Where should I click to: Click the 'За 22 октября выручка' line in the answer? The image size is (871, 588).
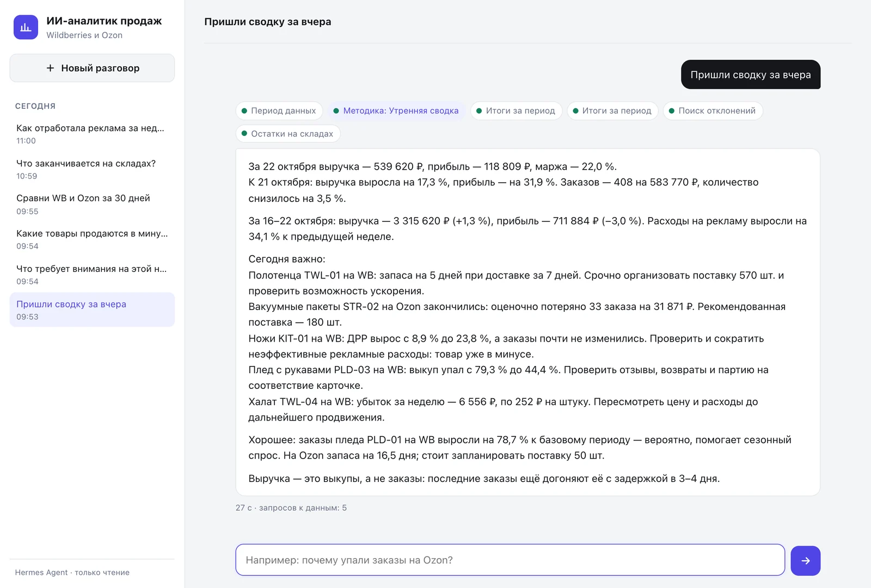click(432, 166)
